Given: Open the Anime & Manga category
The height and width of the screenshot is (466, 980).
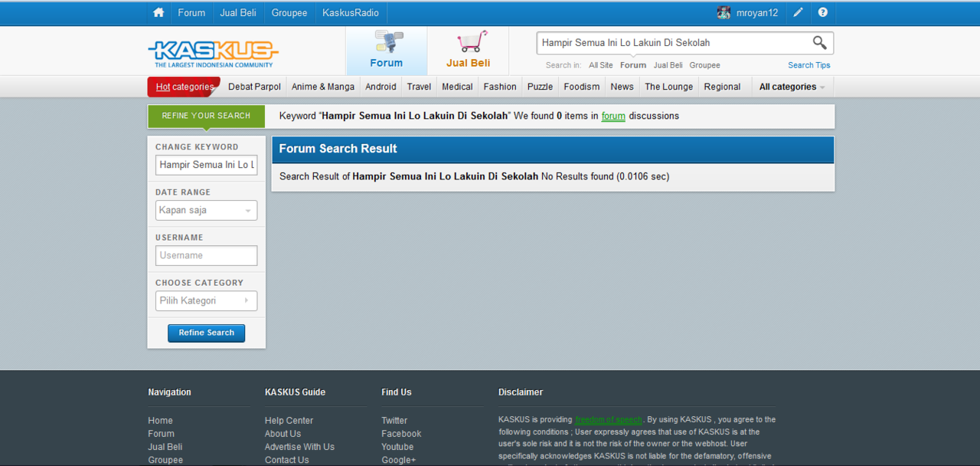Looking at the screenshot, I should click(x=323, y=87).
